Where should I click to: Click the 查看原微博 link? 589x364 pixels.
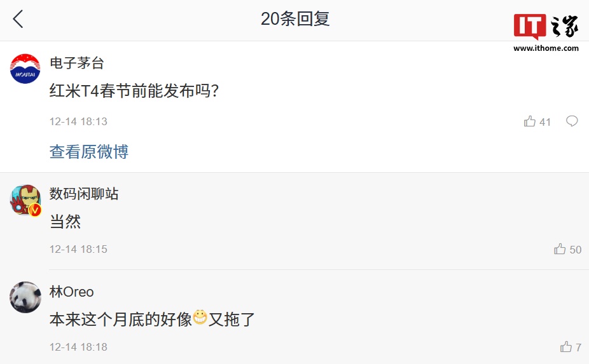(x=89, y=152)
